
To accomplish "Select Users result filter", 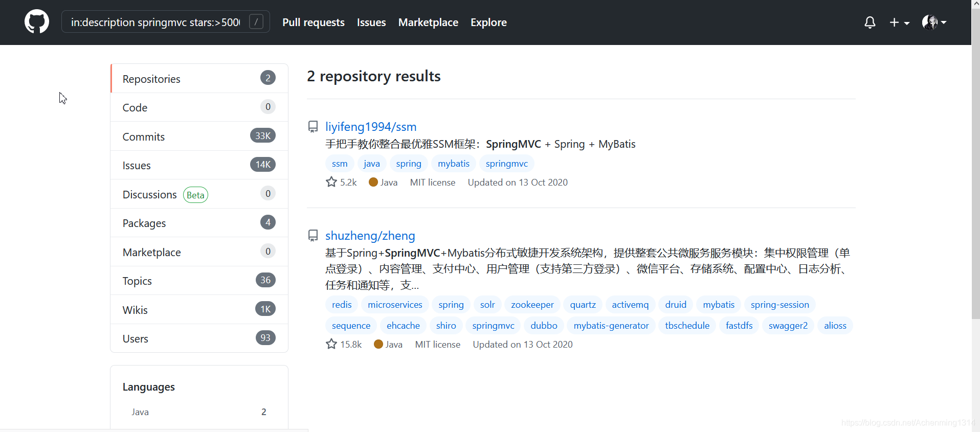I will point(199,338).
